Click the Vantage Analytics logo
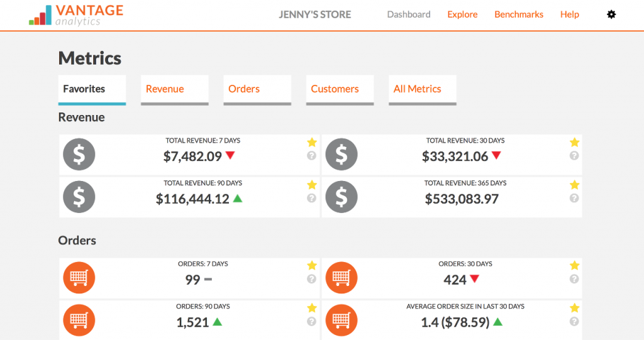644x340 pixels. point(76,15)
